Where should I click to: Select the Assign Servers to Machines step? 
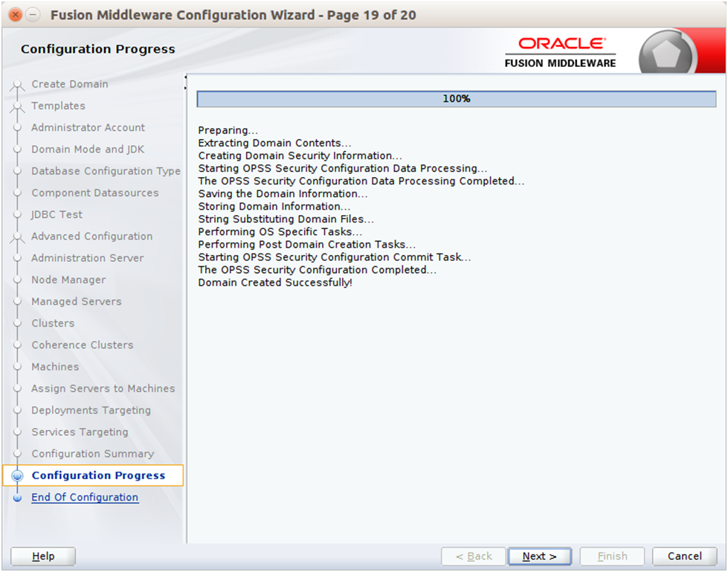tap(103, 388)
